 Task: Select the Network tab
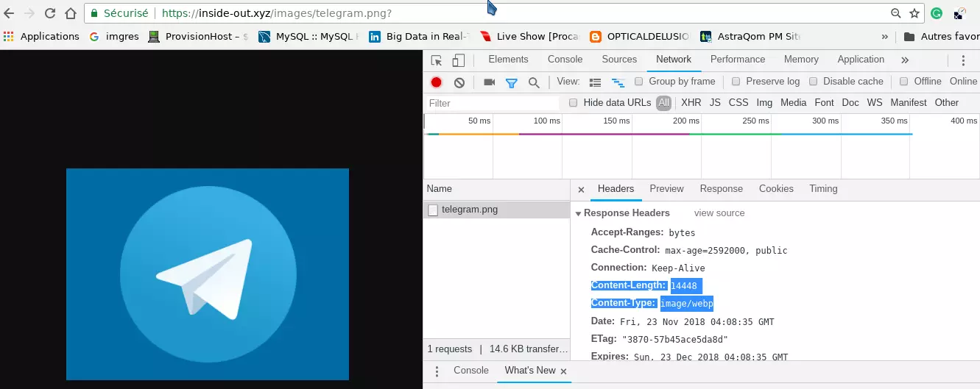(674, 60)
